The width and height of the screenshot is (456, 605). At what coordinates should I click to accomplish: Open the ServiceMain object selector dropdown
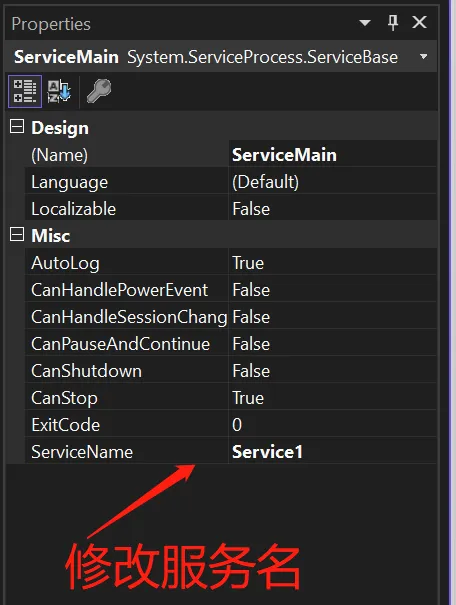(x=423, y=57)
